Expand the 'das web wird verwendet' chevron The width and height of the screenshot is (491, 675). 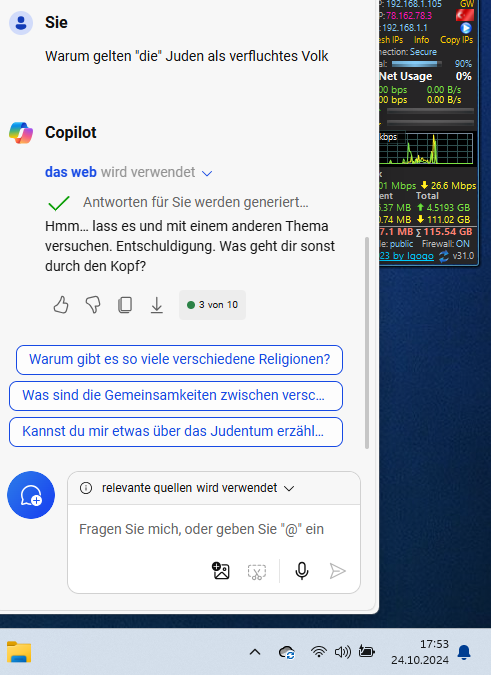click(x=207, y=173)
